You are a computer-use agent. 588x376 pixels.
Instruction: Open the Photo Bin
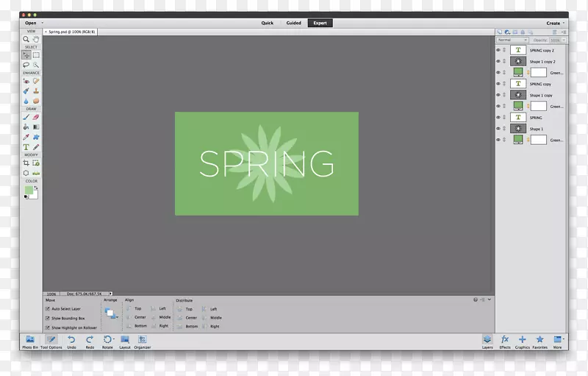tap(30, 342)
